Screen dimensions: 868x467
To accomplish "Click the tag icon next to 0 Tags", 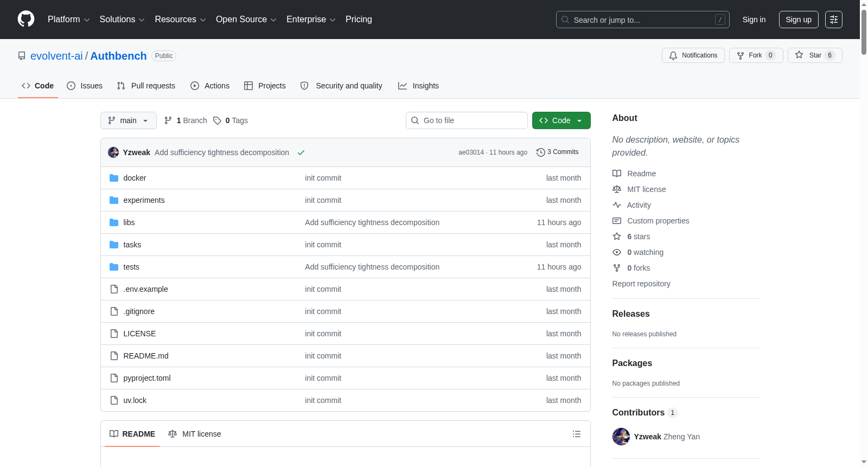I will pos(217,120).
